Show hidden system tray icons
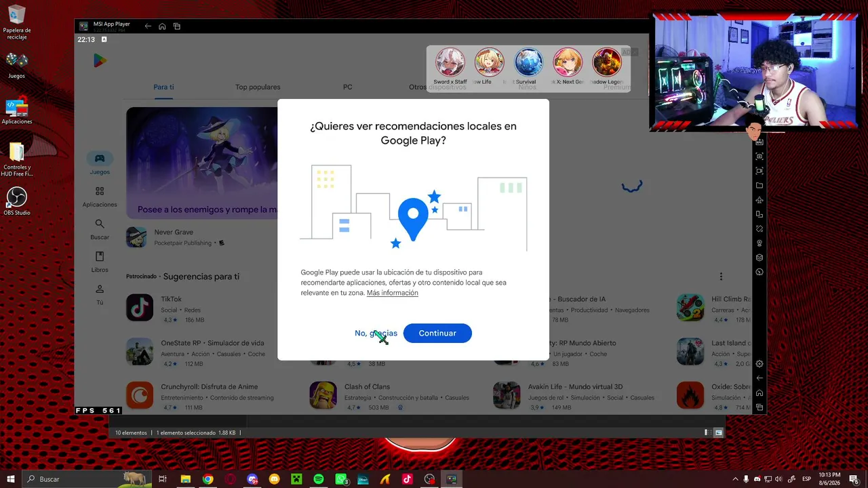Viewport: 868px width, 488px height. [735, 479]
